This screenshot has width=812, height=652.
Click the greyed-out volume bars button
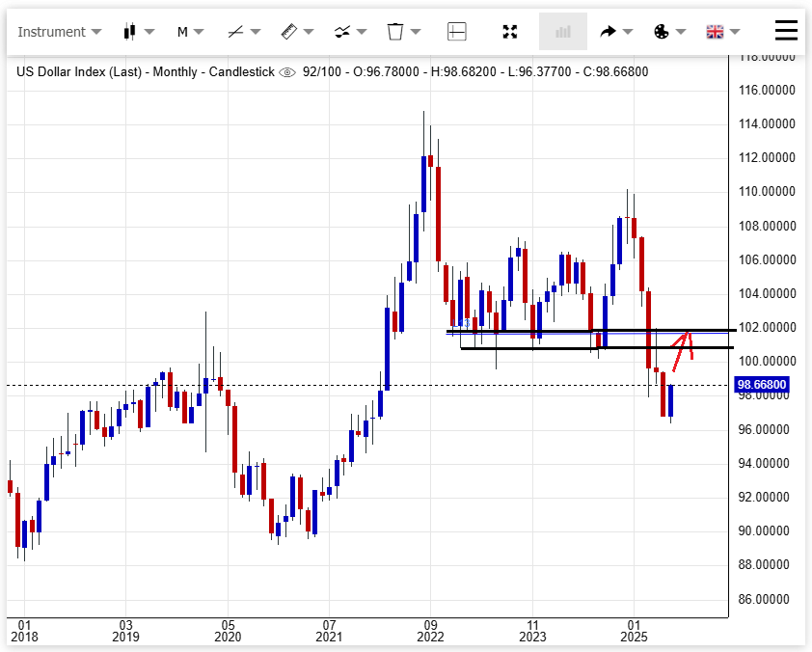click(x=562, y=32)
